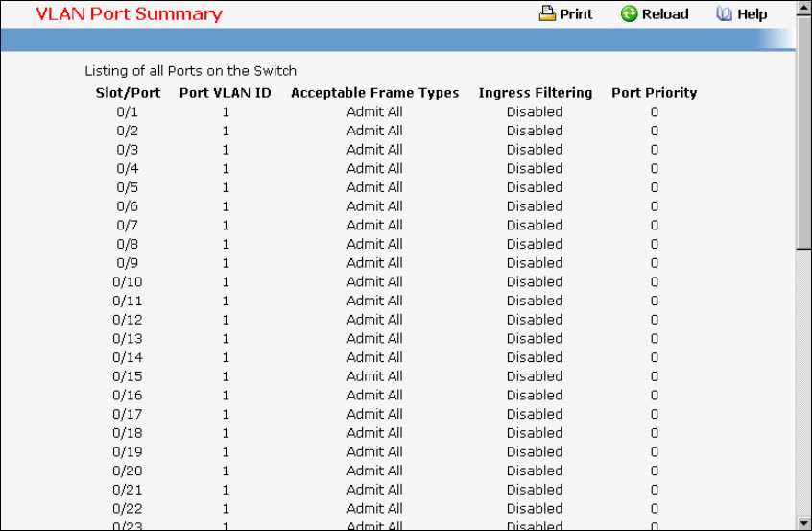Click the Listing of all Ports caption

[190, 71]
